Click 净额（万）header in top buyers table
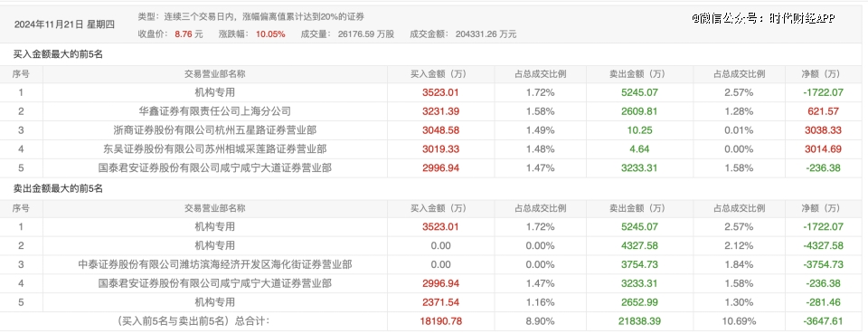868x334 pixels. point(820,74)
